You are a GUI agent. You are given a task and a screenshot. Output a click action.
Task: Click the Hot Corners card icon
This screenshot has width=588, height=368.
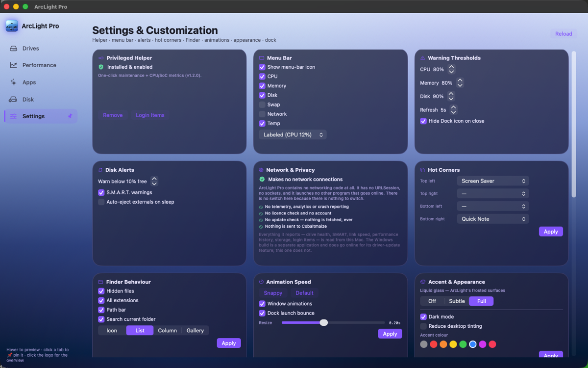tap(423, 170)
